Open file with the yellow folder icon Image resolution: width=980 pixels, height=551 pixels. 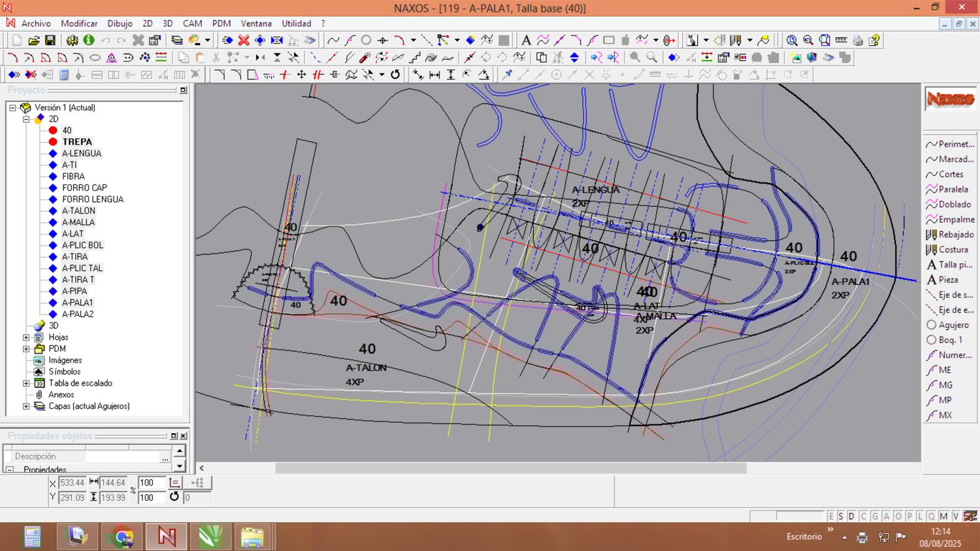(x=34, y=41)
